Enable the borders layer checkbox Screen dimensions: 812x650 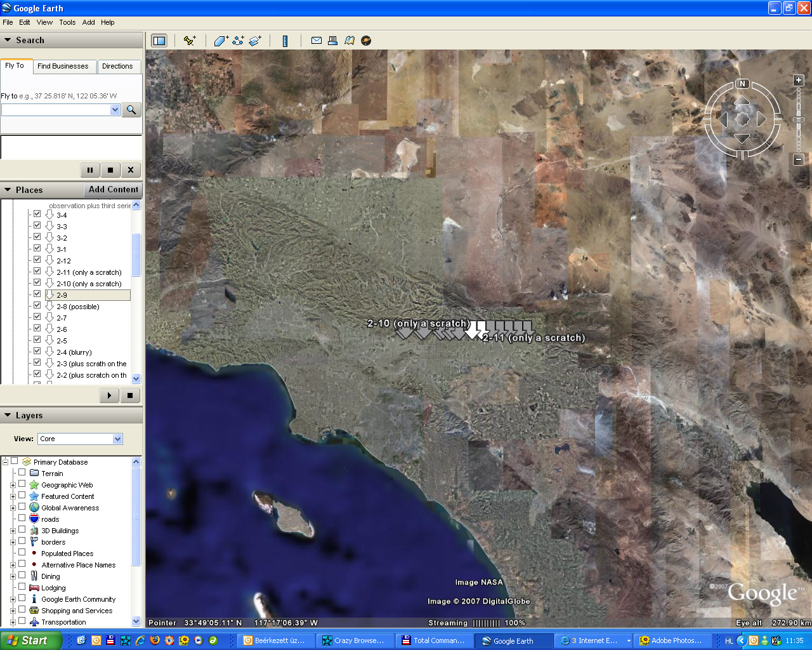pos(22,541)
